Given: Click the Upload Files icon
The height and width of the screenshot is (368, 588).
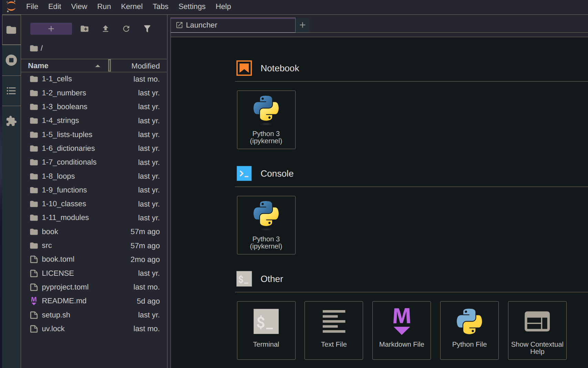Looking at the screenshot, I should tap(105, 29).
